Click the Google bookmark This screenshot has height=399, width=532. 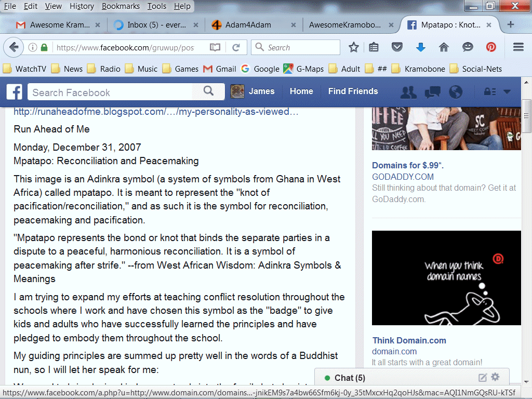[260, 69]
